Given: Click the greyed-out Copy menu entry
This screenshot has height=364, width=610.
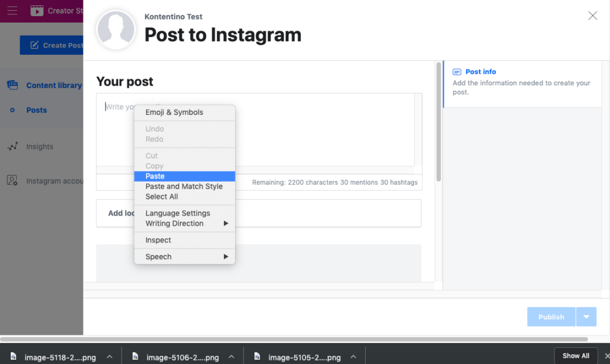Looking at the screenshot, I should 185,166.
